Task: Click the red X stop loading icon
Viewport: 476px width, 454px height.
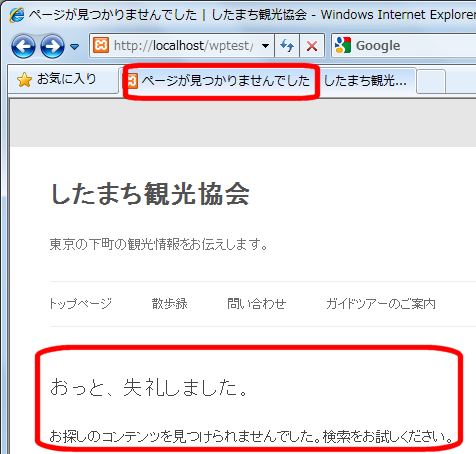Action: [312, 46]
